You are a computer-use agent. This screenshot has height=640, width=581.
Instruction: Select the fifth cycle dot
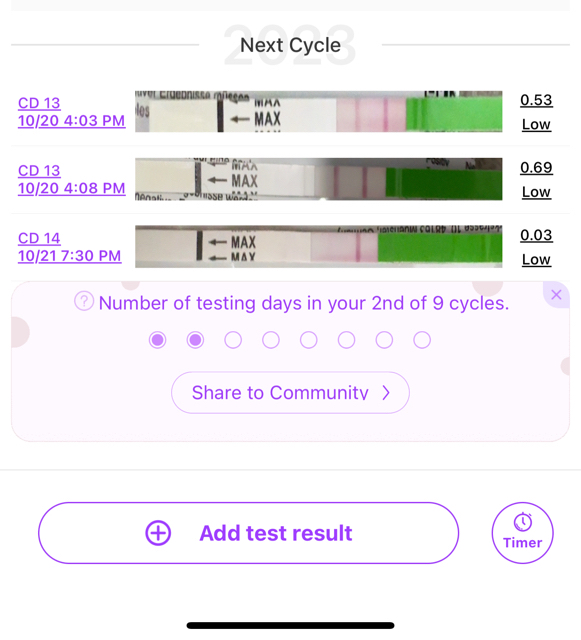(x=309, y=340)
